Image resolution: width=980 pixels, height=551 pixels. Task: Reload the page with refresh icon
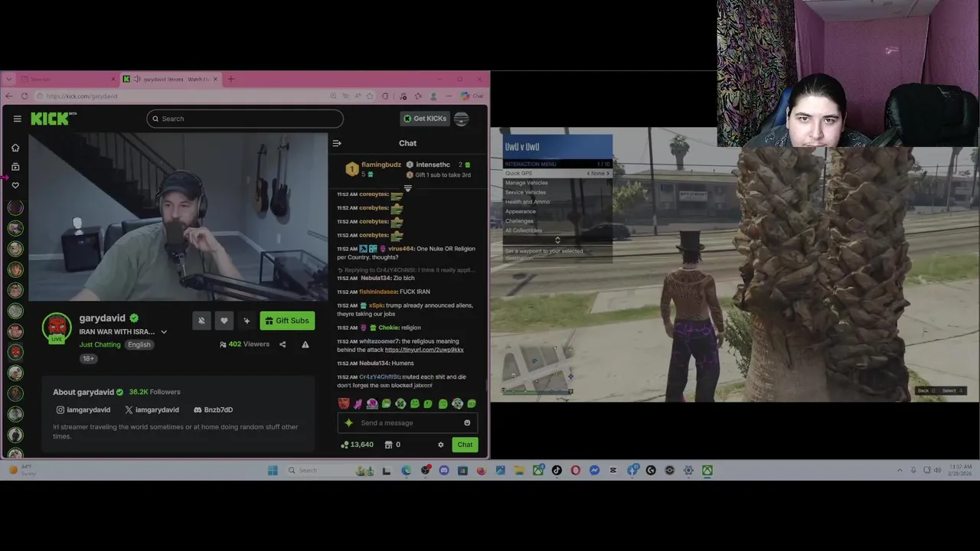coord(24,96)
